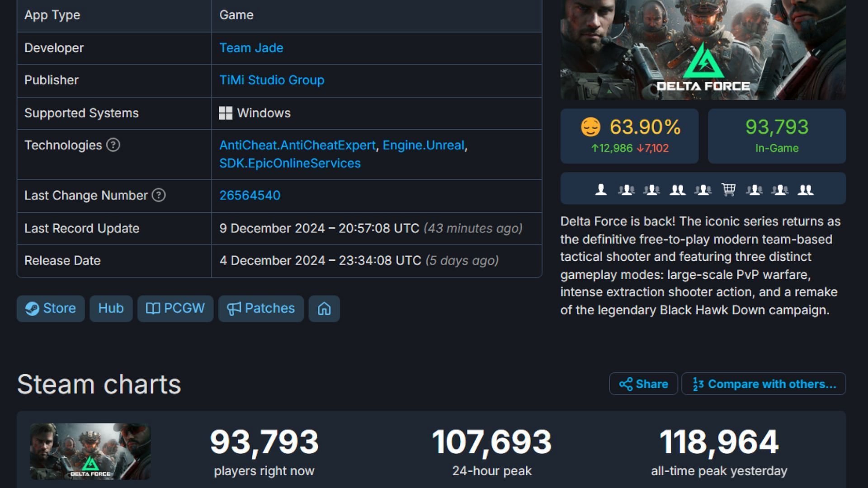Click the Engine.Unreal technology link
The height and width of the screenshot is (488, 868).
tap(423, 145)
